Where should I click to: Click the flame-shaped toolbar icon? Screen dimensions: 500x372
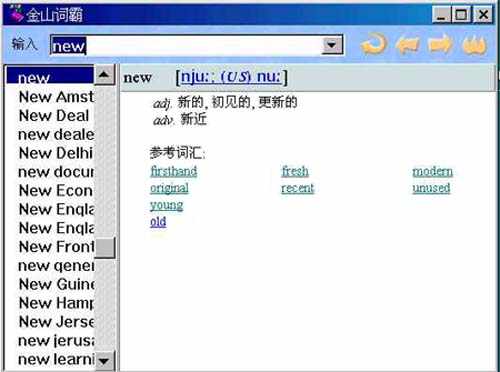click(x=474, y=45)
